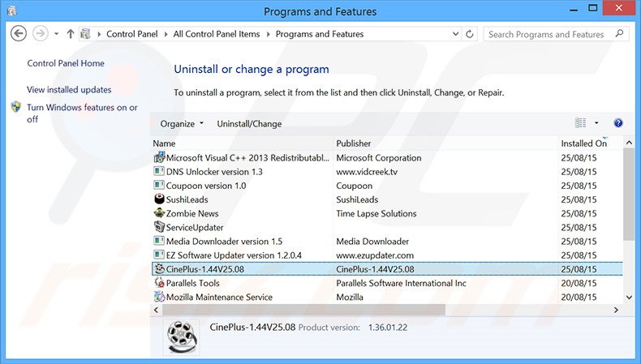The height and width of the screenshot is (364, 641).
Task: Select EZ Software Updater version 1.2.0.4
Action: (x=234, y=255)
